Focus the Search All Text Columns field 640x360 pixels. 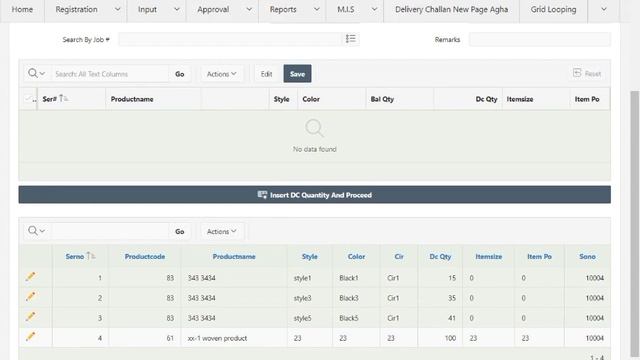(x=110, y=74)
